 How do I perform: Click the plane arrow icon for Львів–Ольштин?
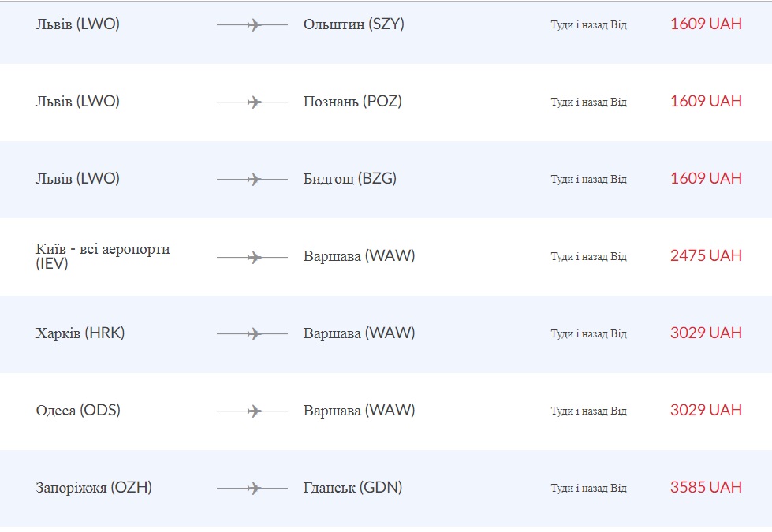click(x=252, y=25)
